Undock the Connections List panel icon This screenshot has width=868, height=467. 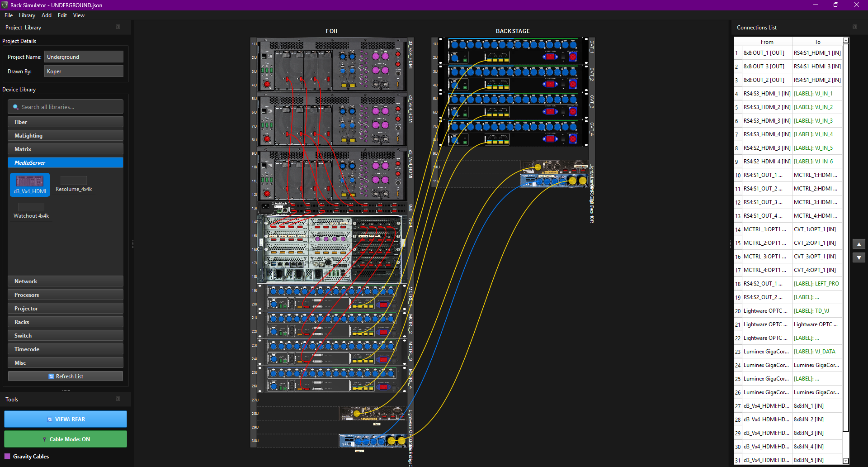coord(854,27)
